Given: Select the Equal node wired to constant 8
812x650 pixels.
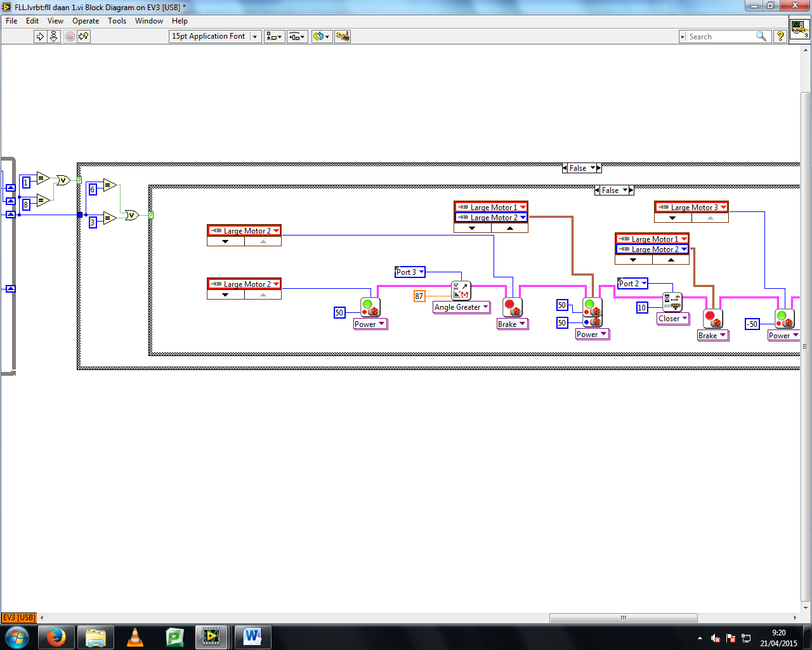Looking at the screenshot, I should (43, 201).
